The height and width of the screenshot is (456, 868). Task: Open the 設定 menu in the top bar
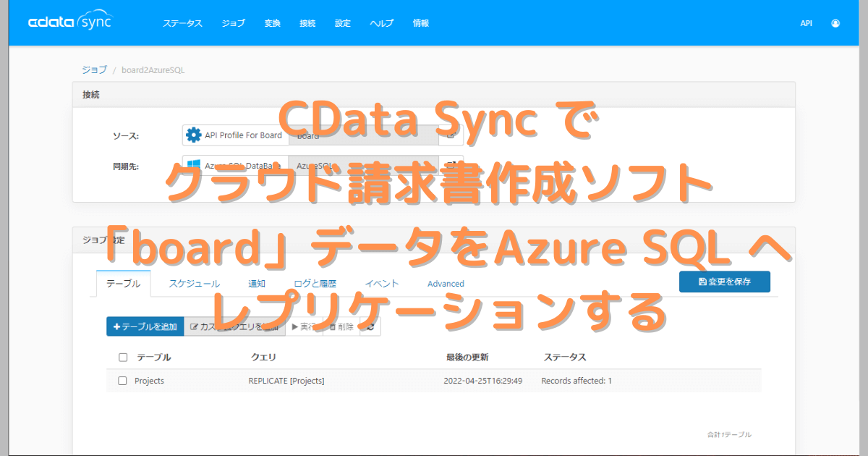click(x=342, y=22)
